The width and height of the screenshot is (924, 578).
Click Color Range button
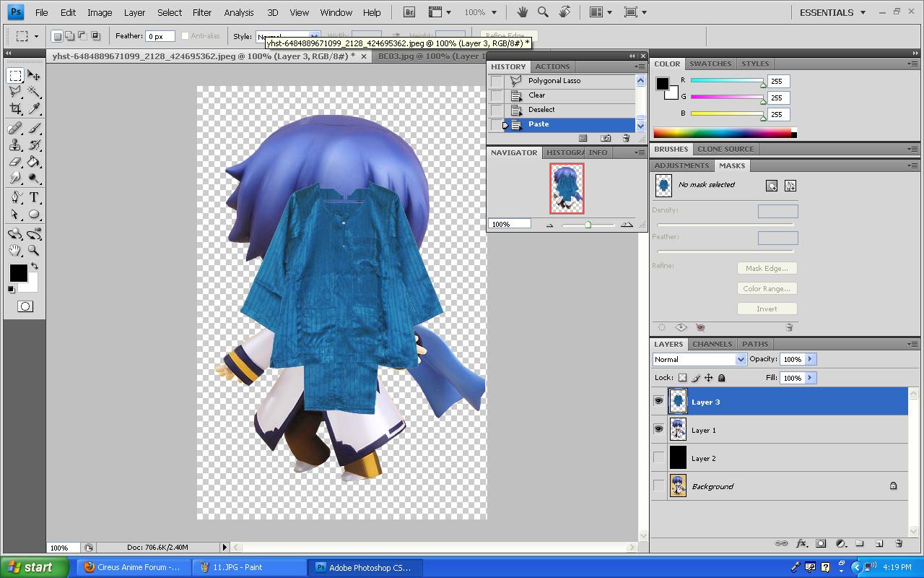[767, 288]
